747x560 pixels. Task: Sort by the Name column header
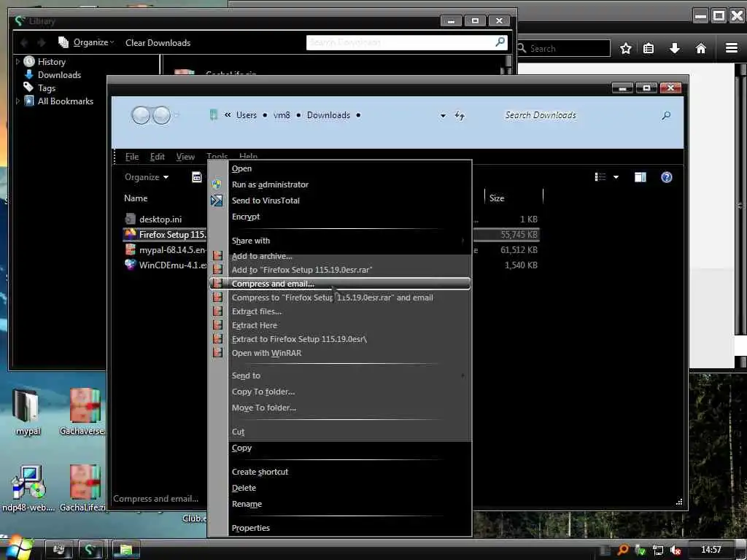(x=136, y=198)
